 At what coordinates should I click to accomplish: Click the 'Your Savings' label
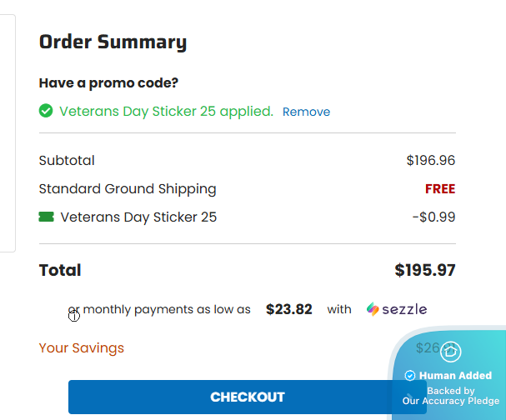pyautogui.click(x=81, y=347)
